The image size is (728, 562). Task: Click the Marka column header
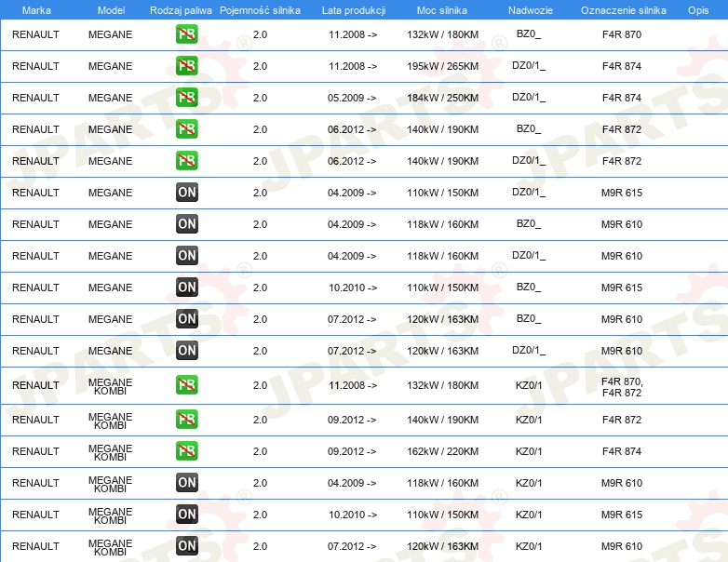36,10
